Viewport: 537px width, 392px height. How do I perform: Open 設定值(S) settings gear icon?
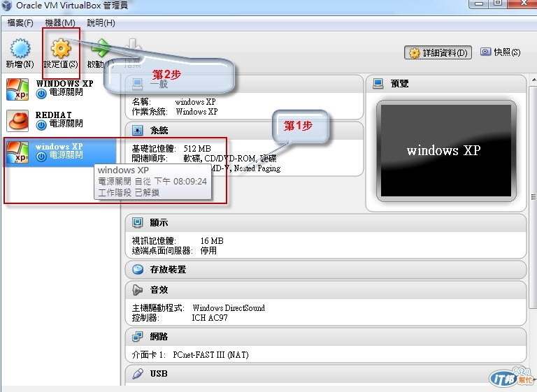61,48
